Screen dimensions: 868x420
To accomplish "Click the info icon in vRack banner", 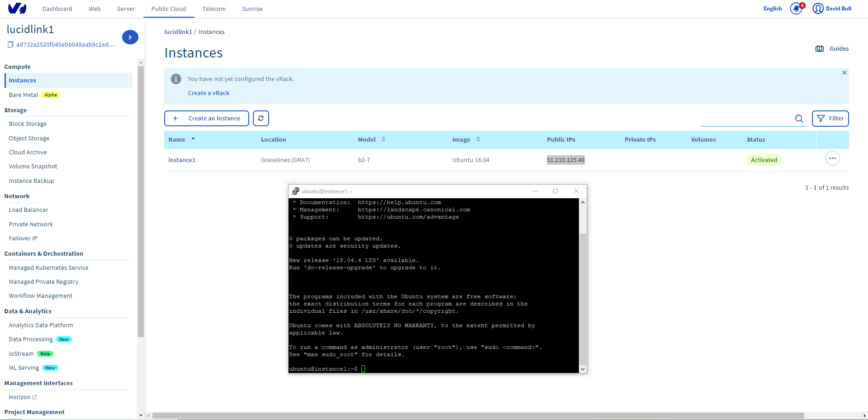I will [x=176, y=79].
